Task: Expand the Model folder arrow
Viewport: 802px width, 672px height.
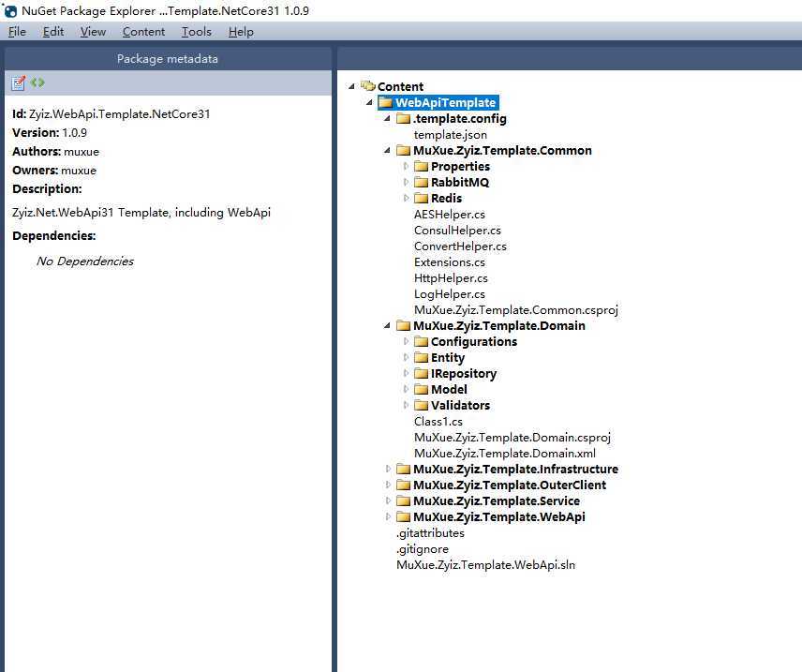Action: (406, 388)
